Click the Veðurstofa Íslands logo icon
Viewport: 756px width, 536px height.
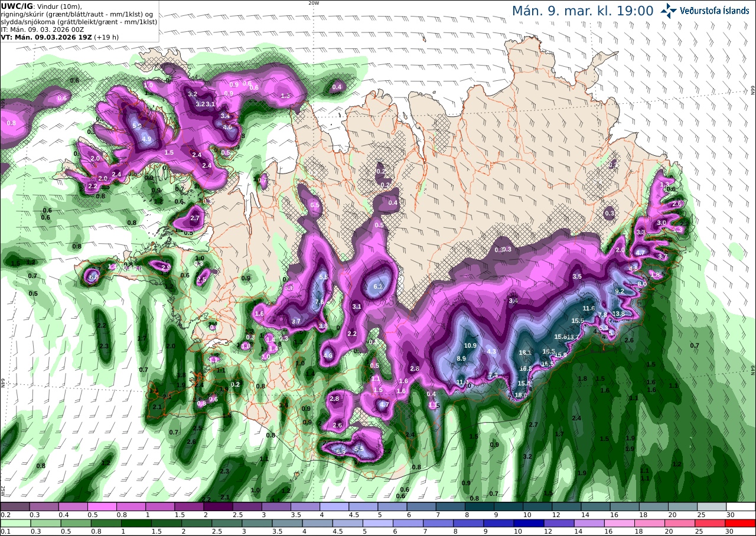669,10
